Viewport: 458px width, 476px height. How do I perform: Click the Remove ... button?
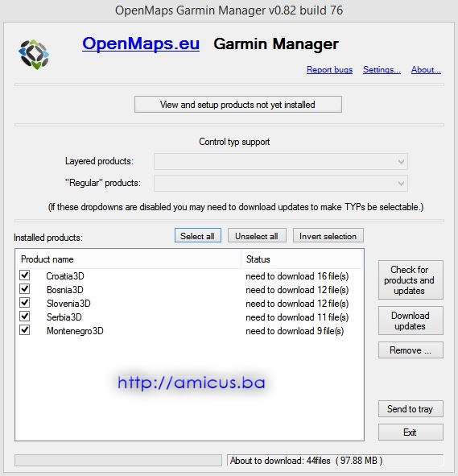(x=411, y=350)
